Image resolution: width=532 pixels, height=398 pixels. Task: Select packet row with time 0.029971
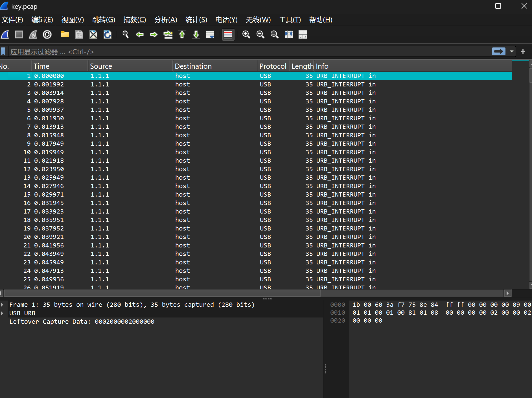tap(256, 194)
